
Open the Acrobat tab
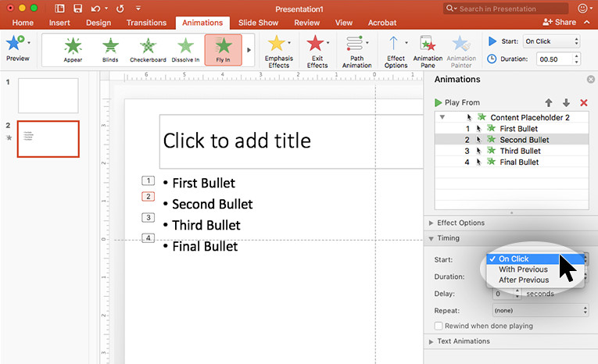point(382,23)
